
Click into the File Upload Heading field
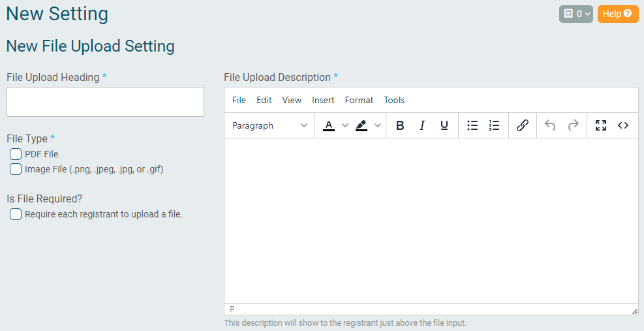[105, 102]
